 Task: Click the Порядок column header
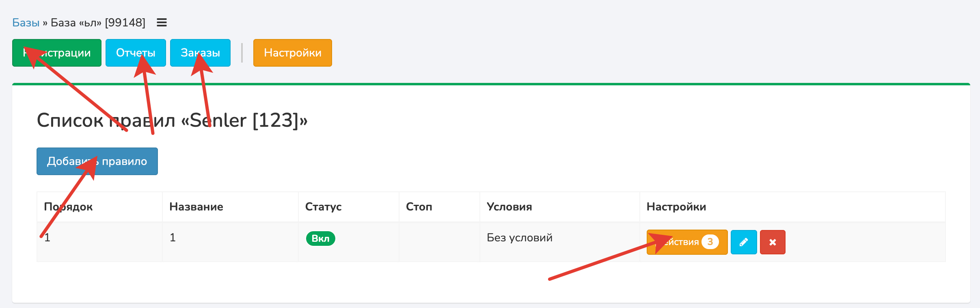tap(68, 207)
